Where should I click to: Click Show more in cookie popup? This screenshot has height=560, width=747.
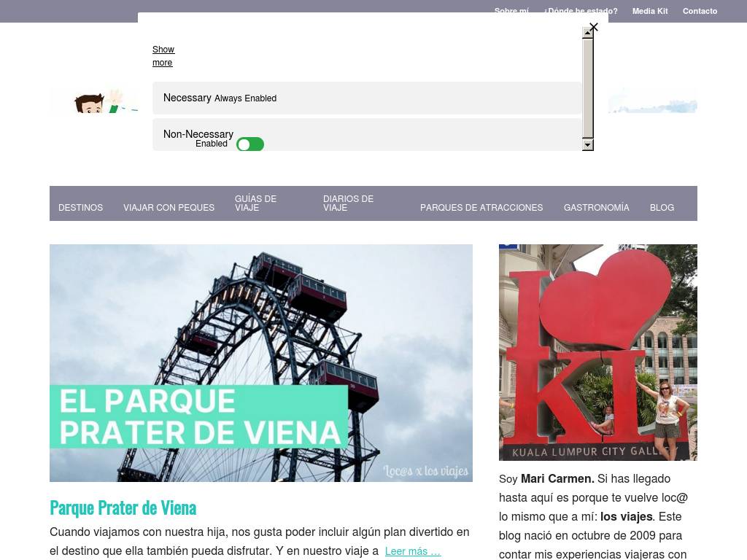click(x=163, y=56)
